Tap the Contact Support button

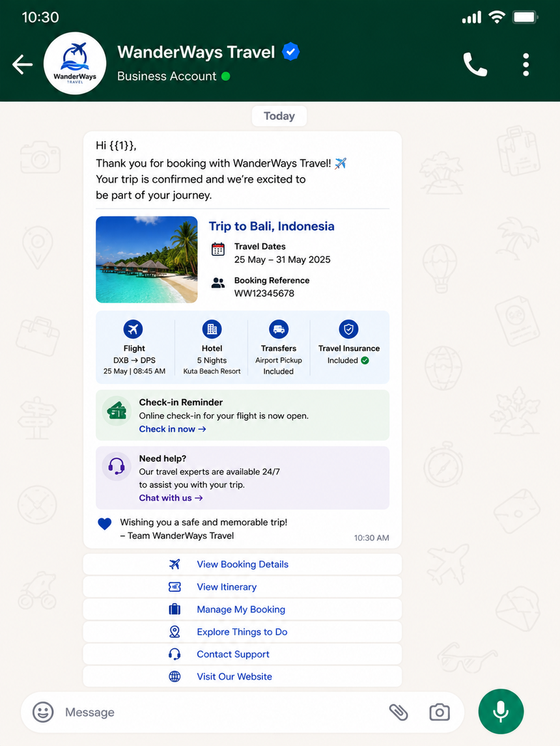coord(242,654)
